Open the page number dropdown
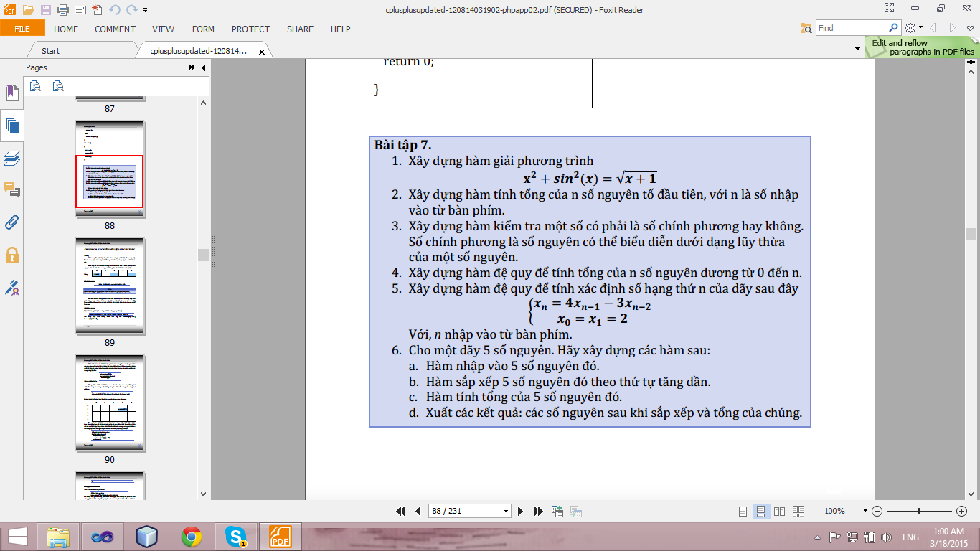980x551 pixels. tap(507, 512)
